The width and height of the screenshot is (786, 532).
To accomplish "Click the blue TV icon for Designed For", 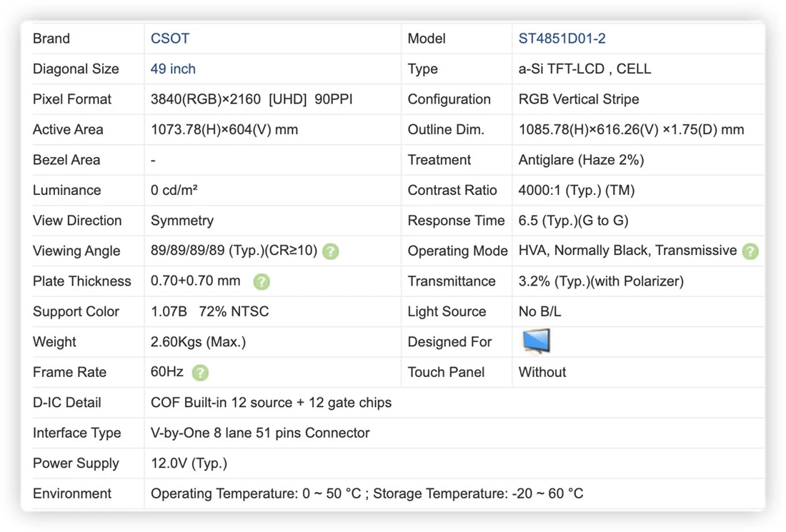I will (536, 341).
